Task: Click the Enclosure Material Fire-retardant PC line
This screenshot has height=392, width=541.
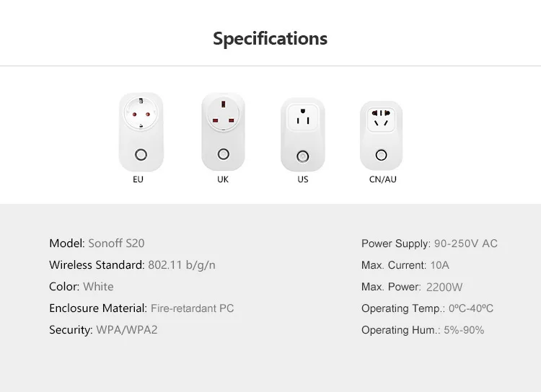Action: click(141, 308)
